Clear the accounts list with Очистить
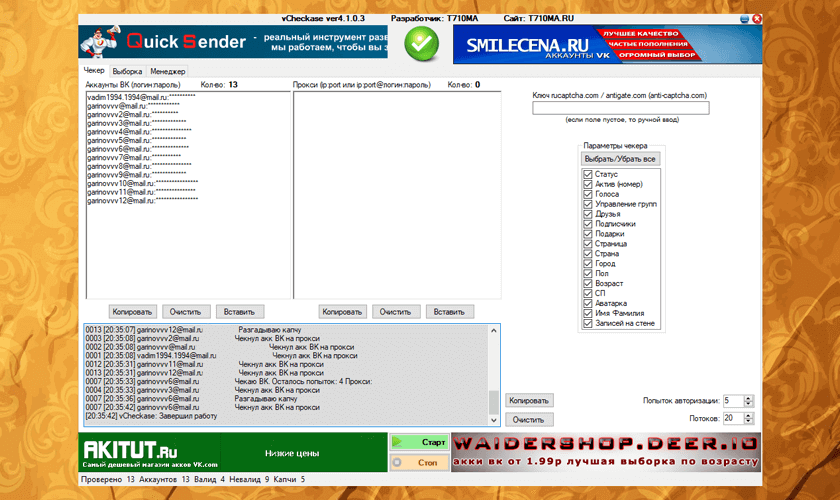The width and height of the screenshot is (840, 500). click(x=185, y=311)
